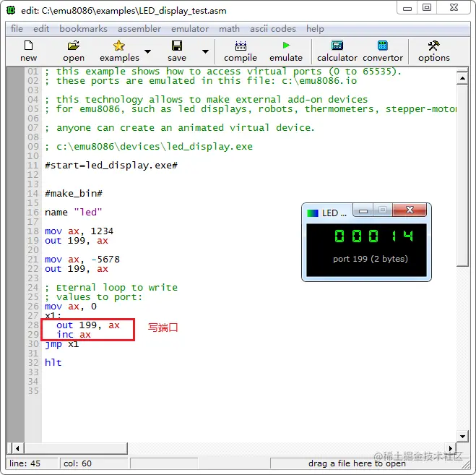Maximize the emu8086 editor window
This screenshot has width=476, height=475.
click(427, 8)
